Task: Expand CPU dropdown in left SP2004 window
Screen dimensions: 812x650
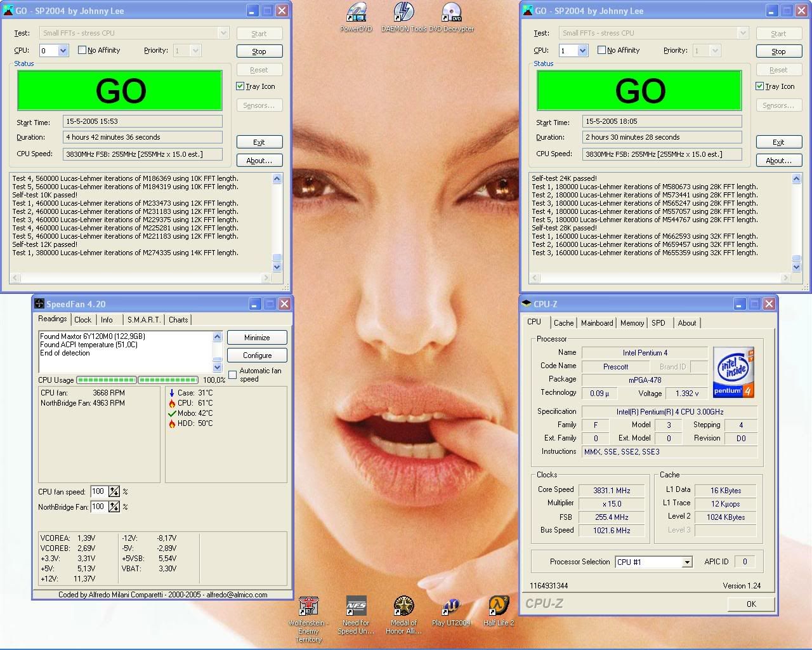Action: pyautogui.click(x=63, y=51)
